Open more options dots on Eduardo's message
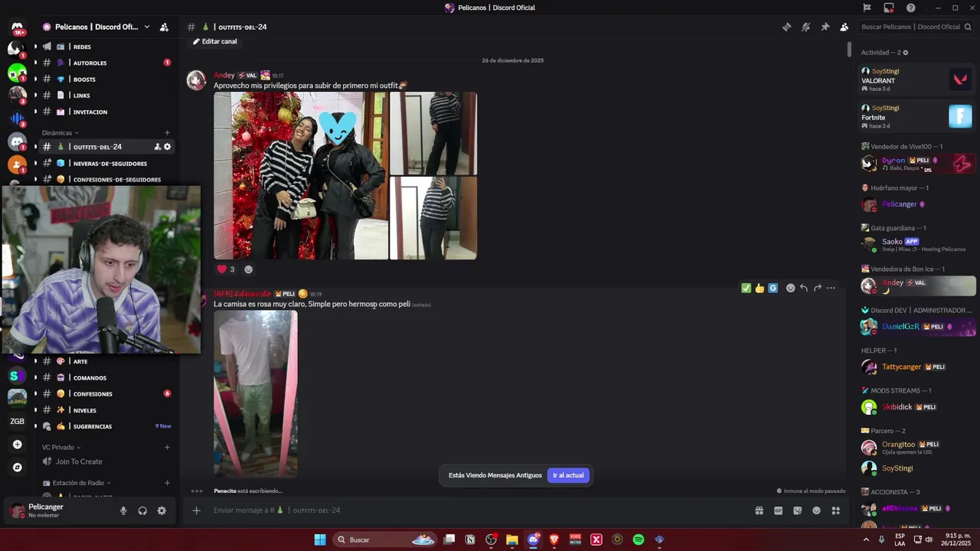The height and width of the screenshot is (551, 980). tap(831, 288)
